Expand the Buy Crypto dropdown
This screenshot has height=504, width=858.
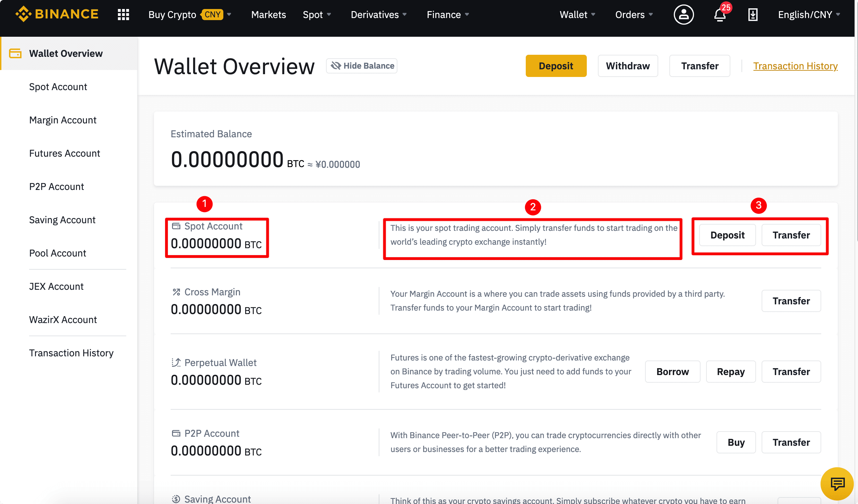point(190,15)
